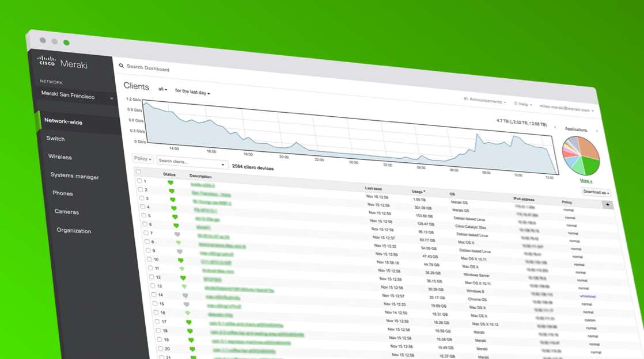Open the Systems manager sidebar section
644x359 pixels.
tap(75, 176)
